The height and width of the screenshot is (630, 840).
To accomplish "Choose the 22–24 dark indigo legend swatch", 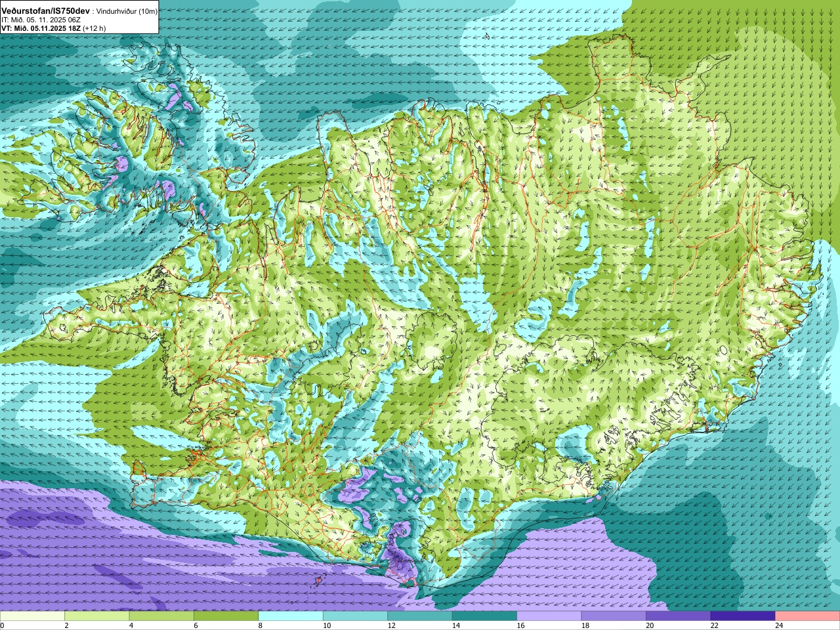I will coord(743,616).
